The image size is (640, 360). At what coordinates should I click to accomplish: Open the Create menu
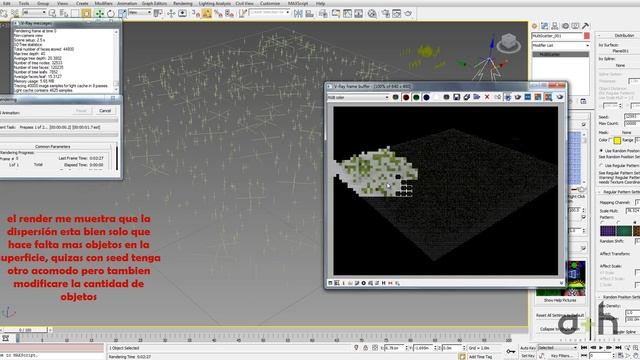click(x=82, y=3)
